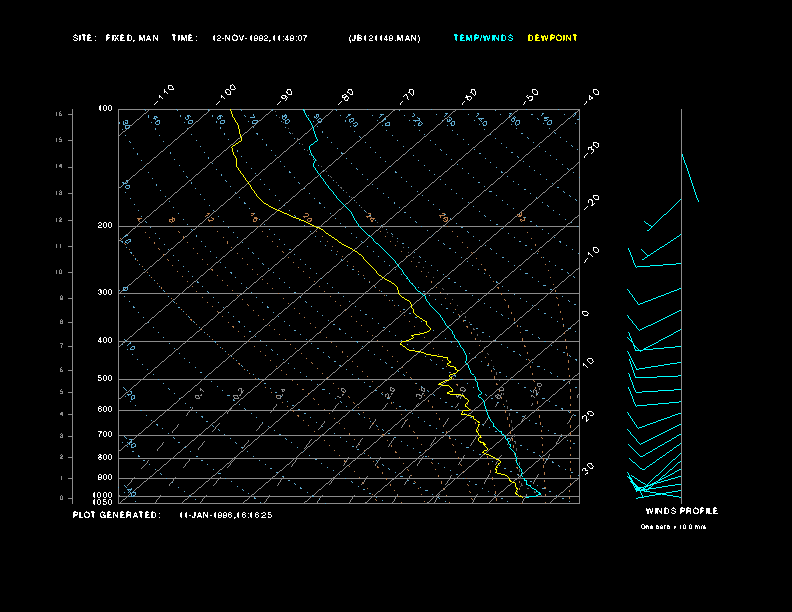Click the yellow "DEWPOINT" legend label

pos(552,38)
